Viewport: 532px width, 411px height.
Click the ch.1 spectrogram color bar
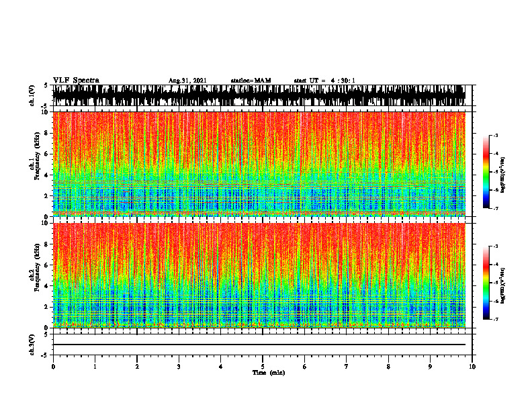[x=486, y=172]
